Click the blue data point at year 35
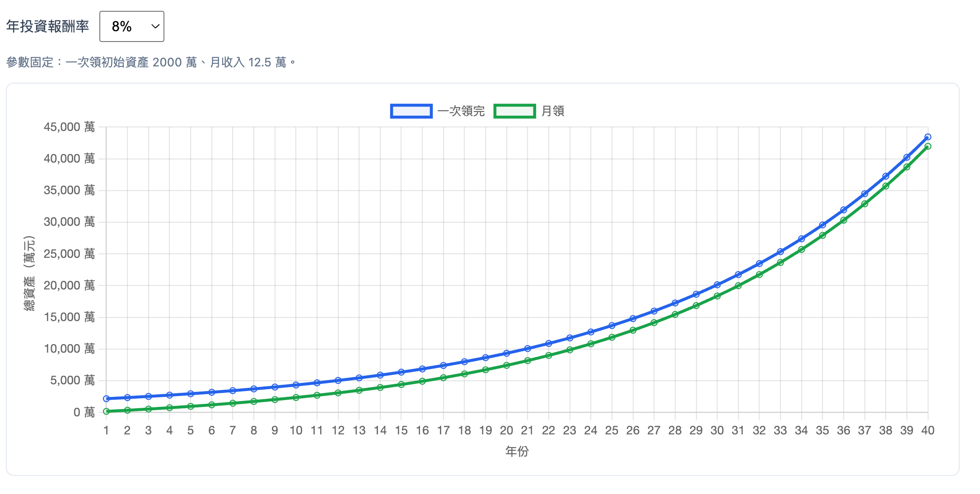Screen dimensions: 980x494 pos(822,225)
